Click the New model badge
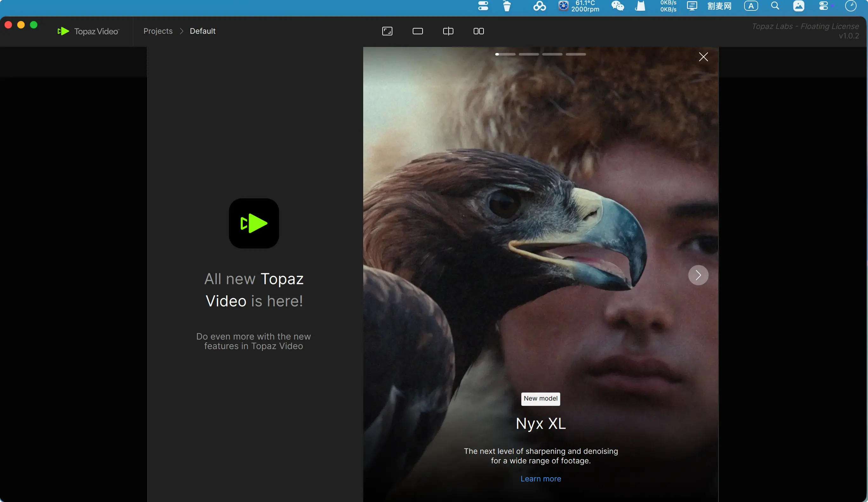The image size is (868, 502). tap(540, 399)
